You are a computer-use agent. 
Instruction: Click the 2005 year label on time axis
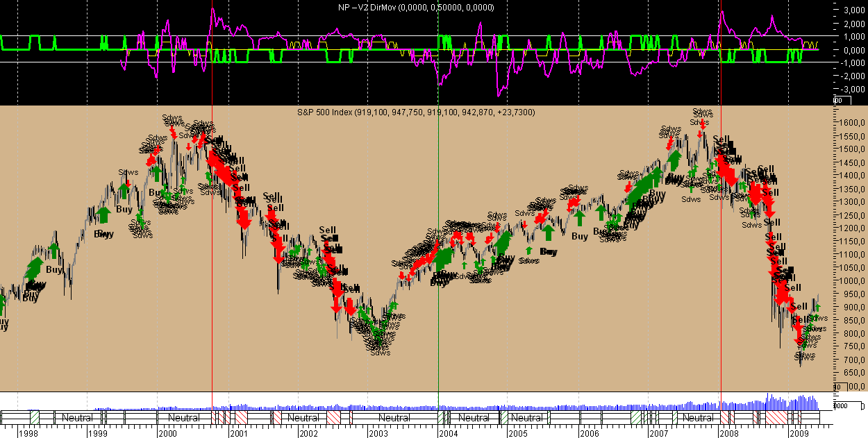coord(518,432)
